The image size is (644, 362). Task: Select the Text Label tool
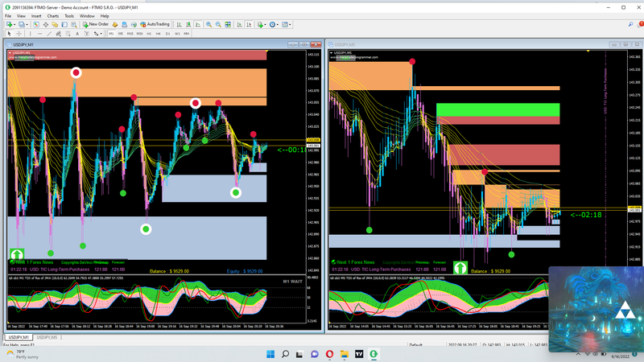87,34
